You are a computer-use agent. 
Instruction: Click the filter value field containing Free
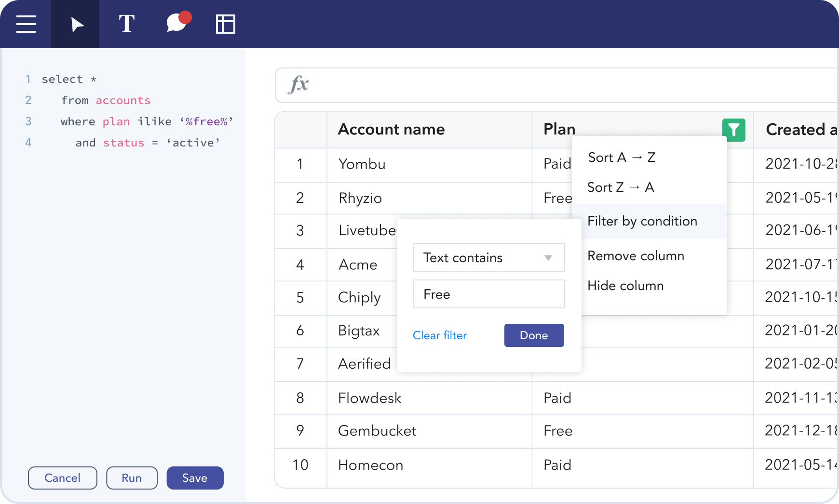point(488,294)
